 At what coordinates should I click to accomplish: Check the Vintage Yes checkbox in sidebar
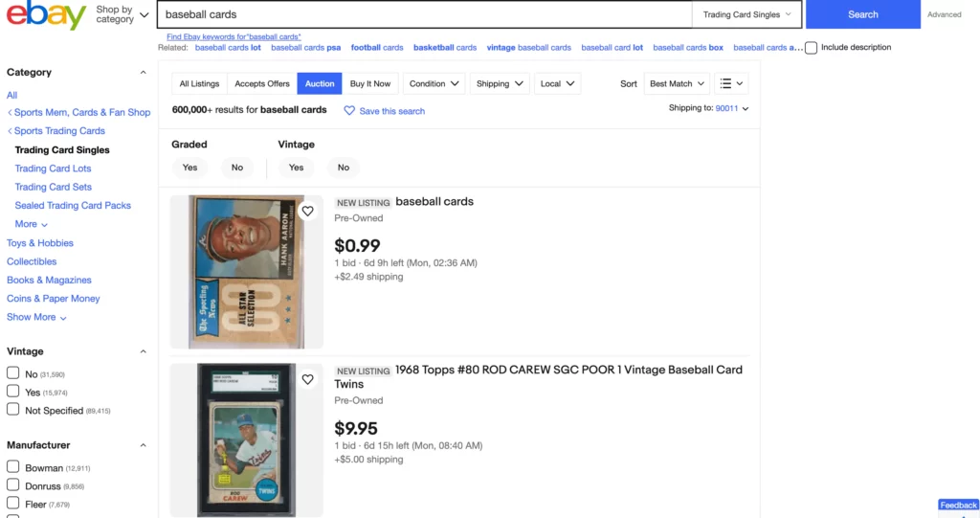click(13, 392)
